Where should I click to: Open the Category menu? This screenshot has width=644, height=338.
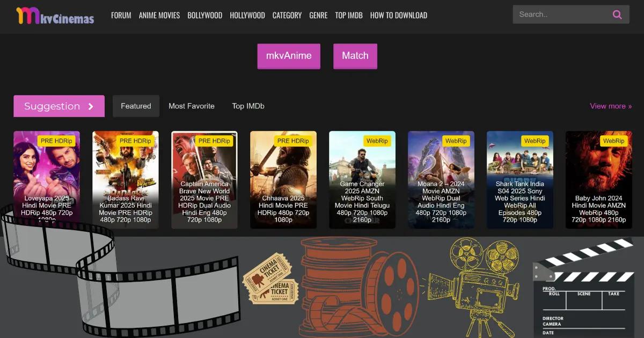(x=287, y=15)
